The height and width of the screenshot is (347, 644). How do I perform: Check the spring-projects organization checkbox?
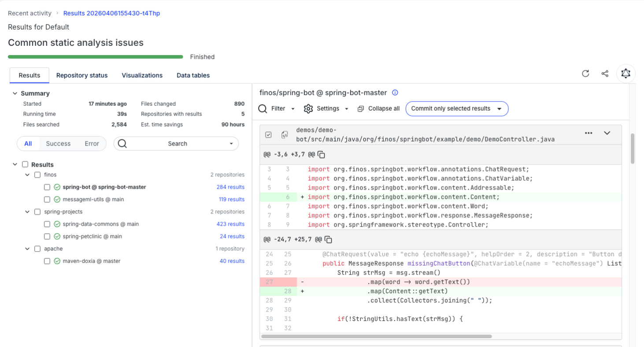[x=37, y=212]
